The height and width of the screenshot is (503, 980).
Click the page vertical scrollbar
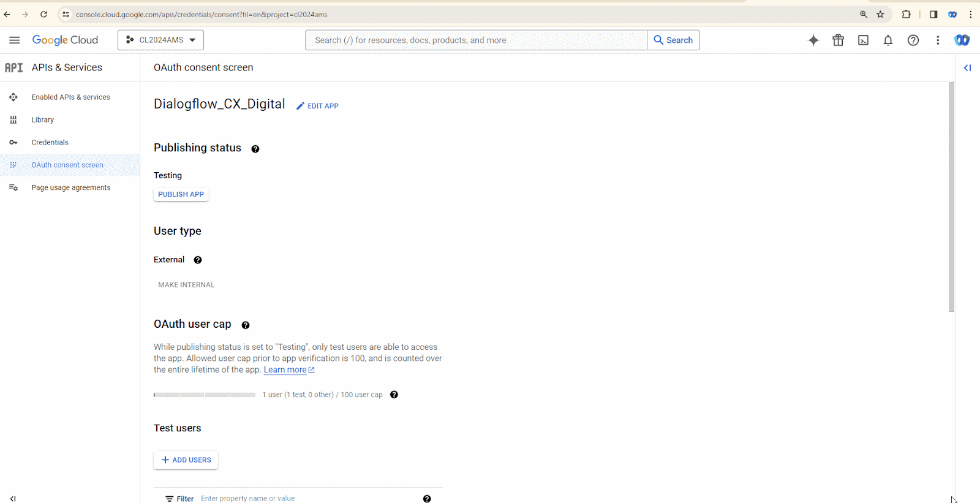click(x=952, y=197)
